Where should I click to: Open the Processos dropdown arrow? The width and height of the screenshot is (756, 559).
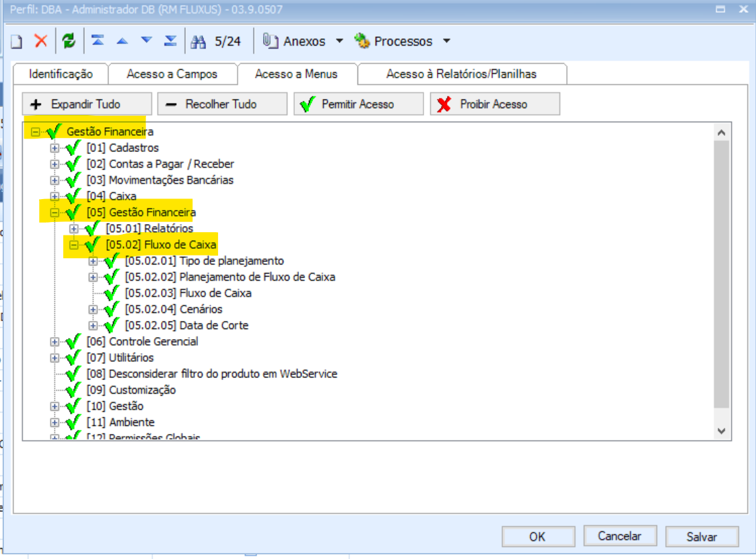click(x=446, y=41)
